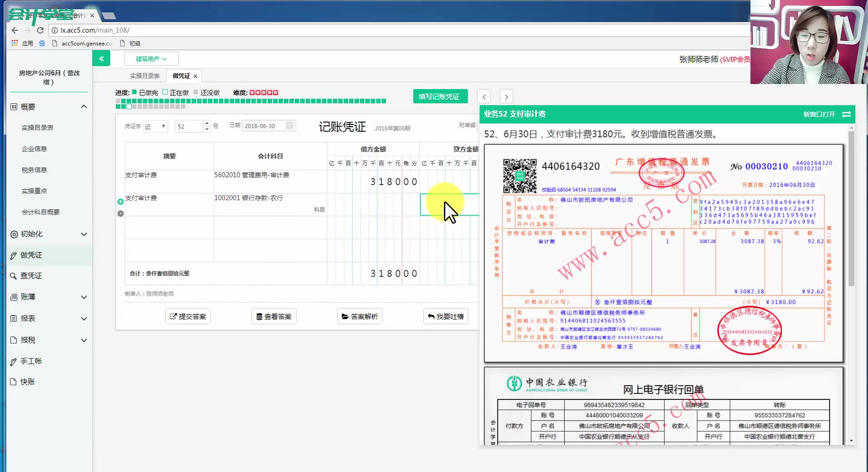This screenshot has width=868, height=472.
Task: Click the 报税 sidebar icon
Action: coord(14,339)
